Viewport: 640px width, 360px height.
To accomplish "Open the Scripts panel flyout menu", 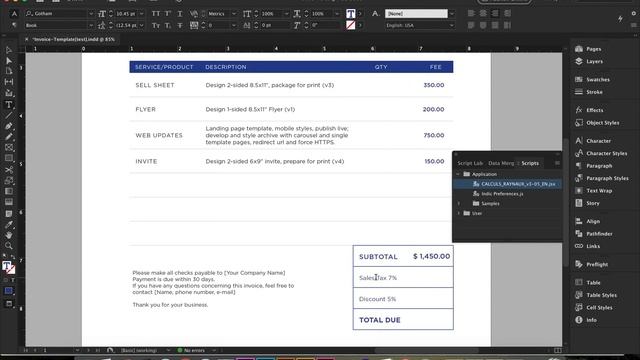I will pyautogui.click(x=557, y=163).
